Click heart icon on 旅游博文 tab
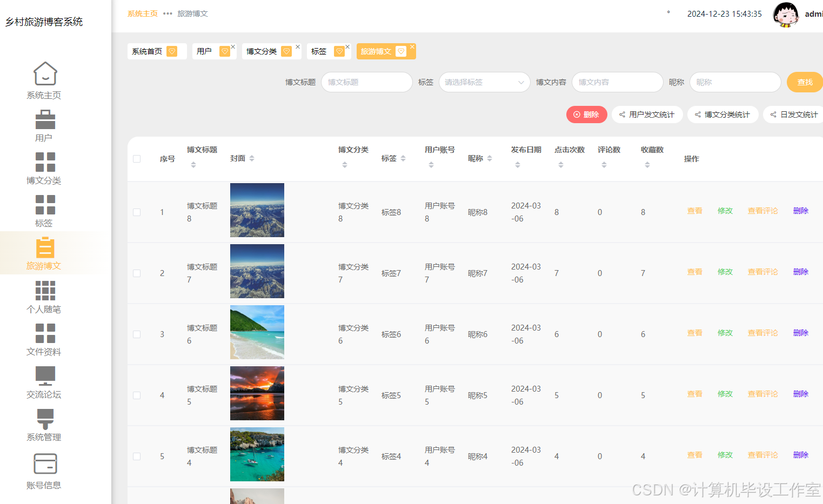The width and height of the screenshot is (823, 504). pos(401,51)
